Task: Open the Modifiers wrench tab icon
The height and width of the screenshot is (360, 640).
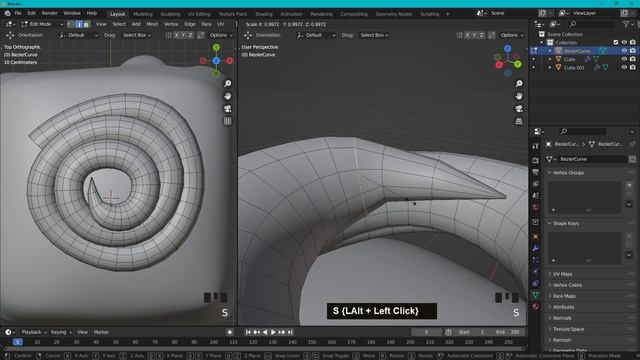Action: 536,248
